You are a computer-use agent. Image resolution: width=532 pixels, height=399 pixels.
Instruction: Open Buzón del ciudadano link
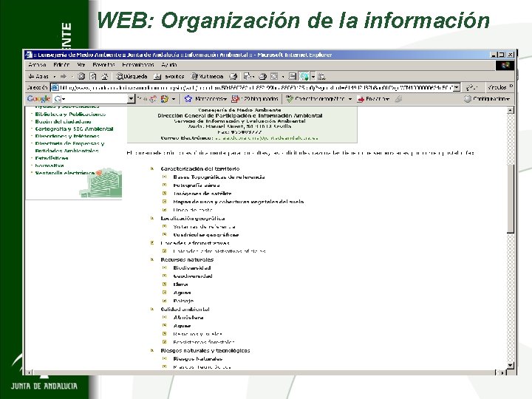coord(63,121)
